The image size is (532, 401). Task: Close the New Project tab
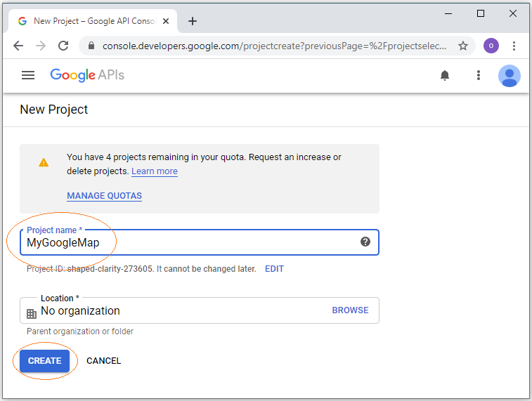(166, 21)
